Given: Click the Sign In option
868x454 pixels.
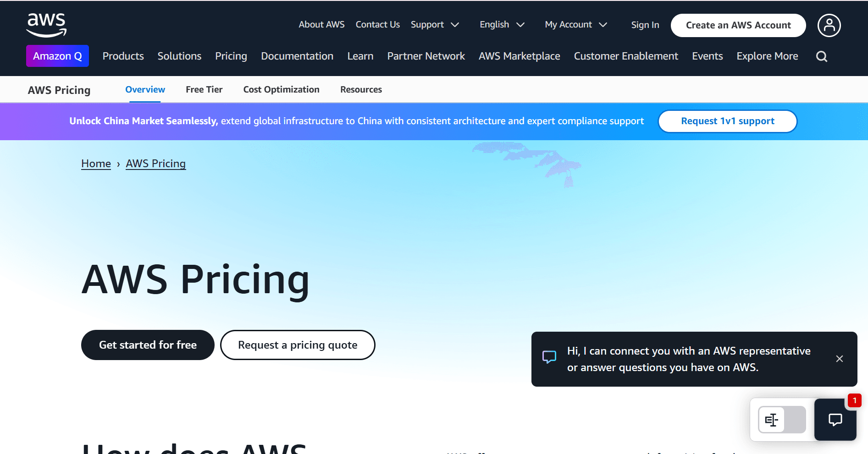Looking at the screenshot, I should pos(645,25).
